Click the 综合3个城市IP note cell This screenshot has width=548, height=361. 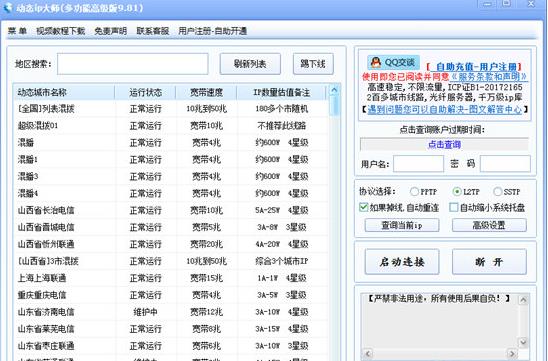(282, 261)
